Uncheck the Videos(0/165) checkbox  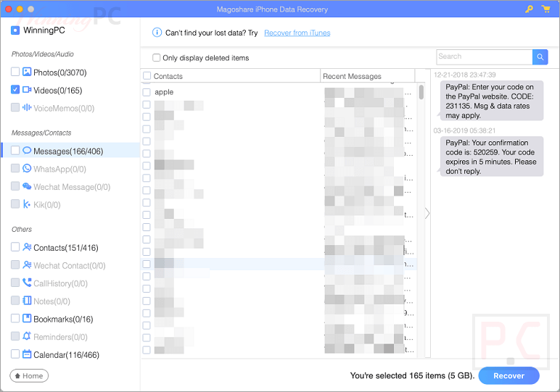pos(15,90)
